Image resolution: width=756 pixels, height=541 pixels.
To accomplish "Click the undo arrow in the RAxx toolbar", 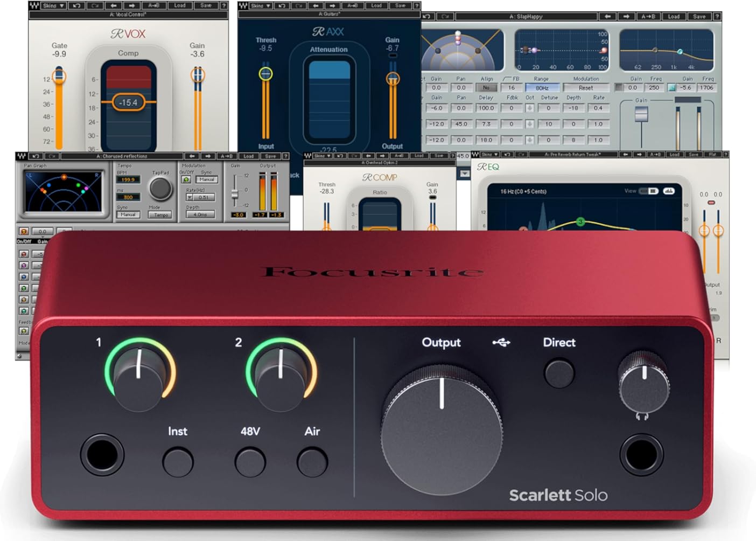I will click(281, 6).
